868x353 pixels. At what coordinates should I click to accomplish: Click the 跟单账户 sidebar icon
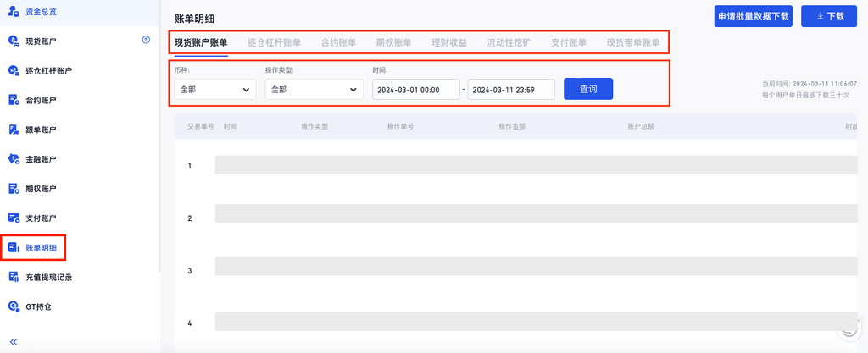point(14,130)
